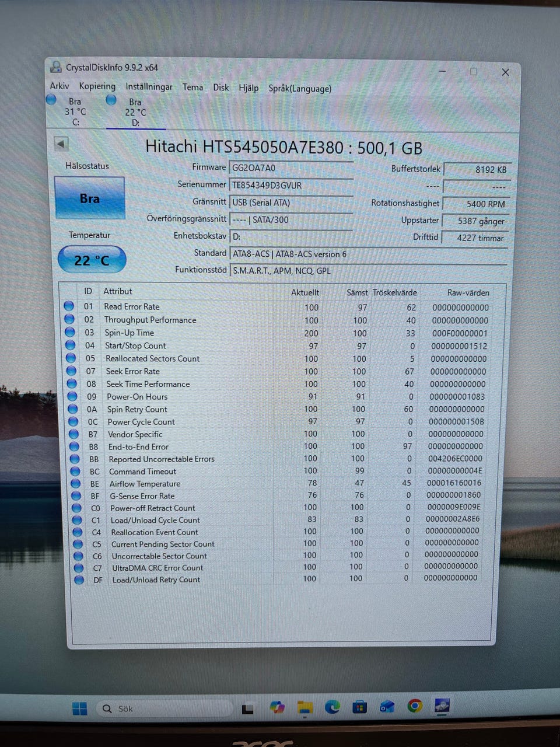Image resolution: width=560 pixels, height=747 pixels.
Task: Click raw value 000000001083 of Power-On Hours
Action: (457, 397)
